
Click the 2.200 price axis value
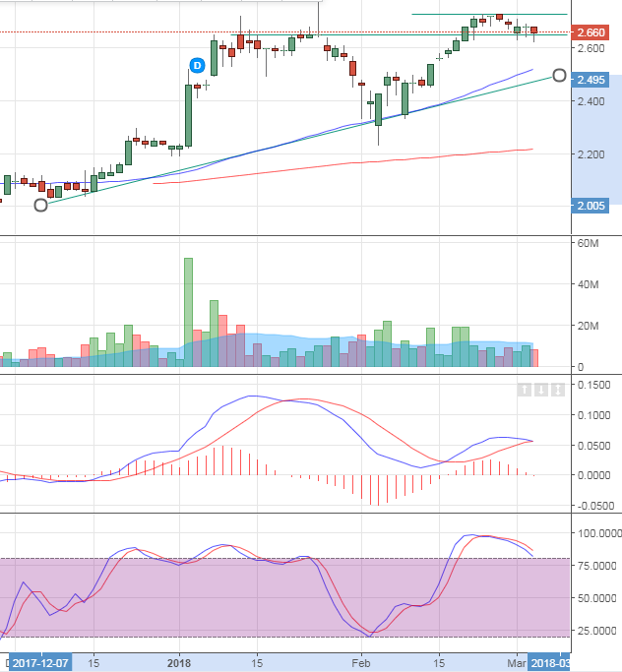pyautogui.click(x=591, y=154)
